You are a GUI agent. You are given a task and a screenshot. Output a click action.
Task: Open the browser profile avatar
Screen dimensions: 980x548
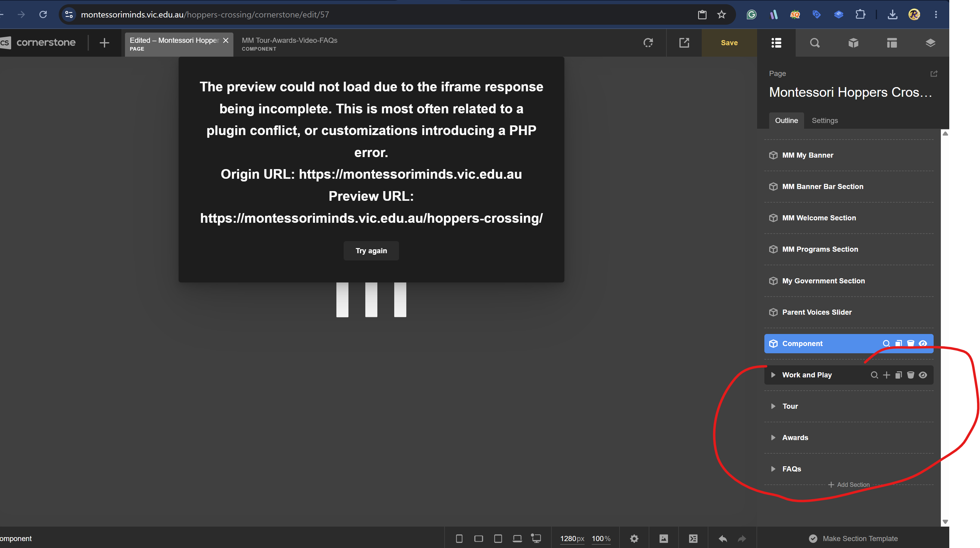[x=914, y=14]
